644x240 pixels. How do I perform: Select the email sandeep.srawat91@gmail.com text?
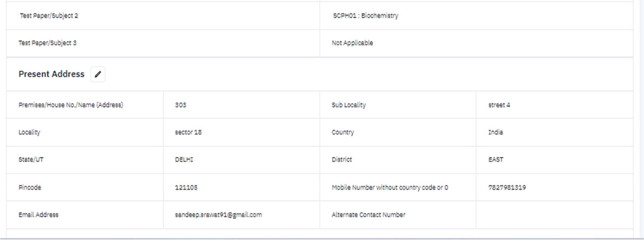coord(218,215)
